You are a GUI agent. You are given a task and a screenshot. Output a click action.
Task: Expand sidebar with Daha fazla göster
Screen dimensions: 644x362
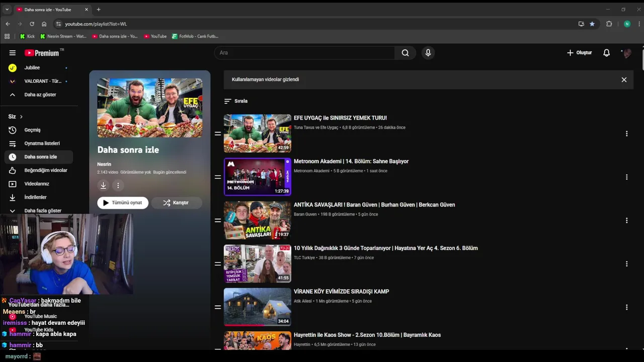[x=38, y=211]
